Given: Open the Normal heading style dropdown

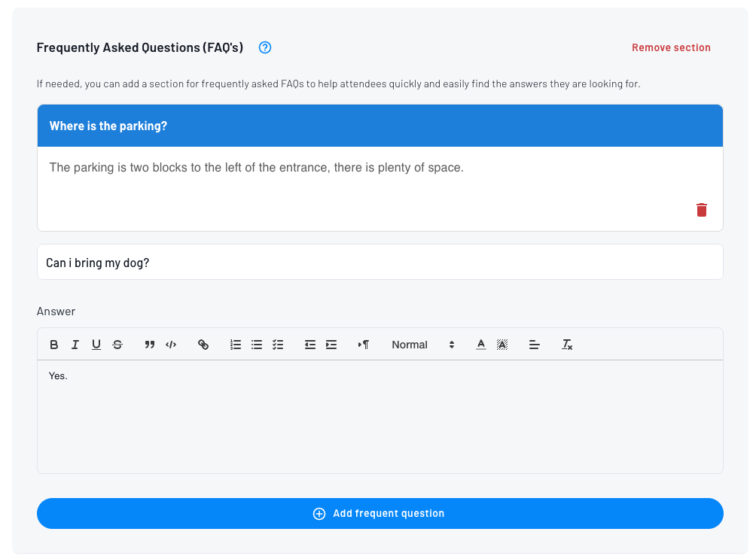Looking at the screenshot, I should tap(422, 345).
